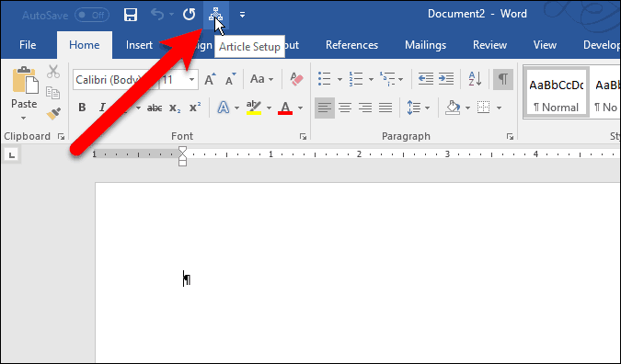The height and width of the screenshot is (364, 621).
Task: Open font color dropdown arrow
Action: (x=300, y=108)
